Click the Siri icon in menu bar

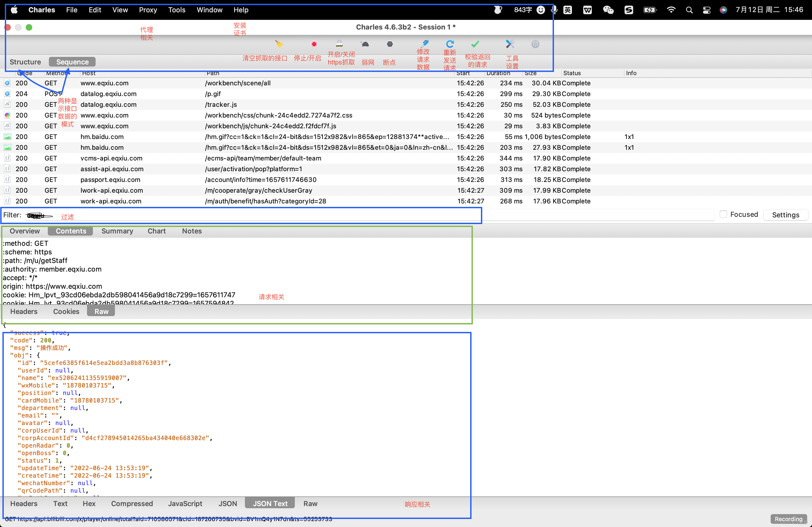coord(723,10)
